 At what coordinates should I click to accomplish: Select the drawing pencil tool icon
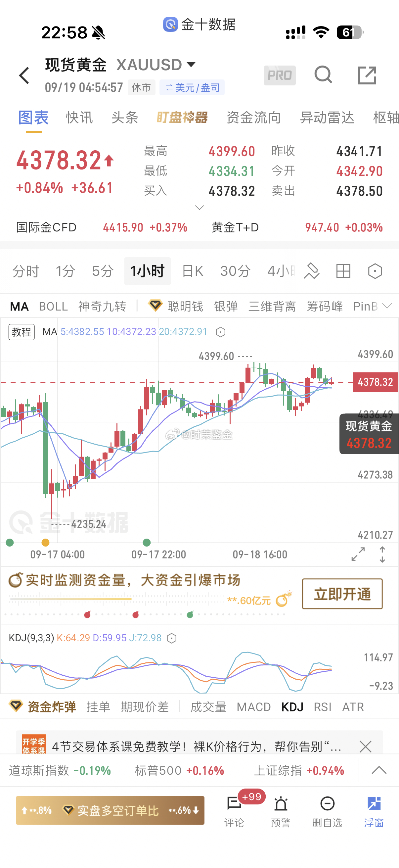pos(311,271)
